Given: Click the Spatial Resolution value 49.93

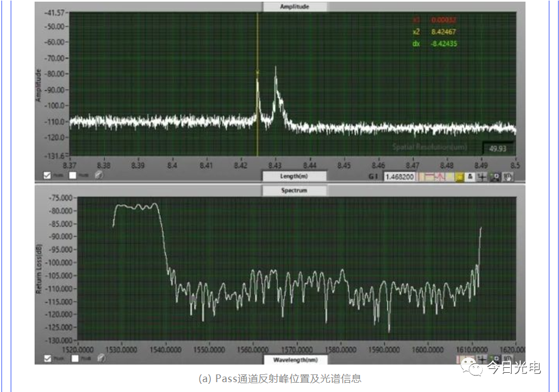Looking at the screenshot, I should 497,149.
